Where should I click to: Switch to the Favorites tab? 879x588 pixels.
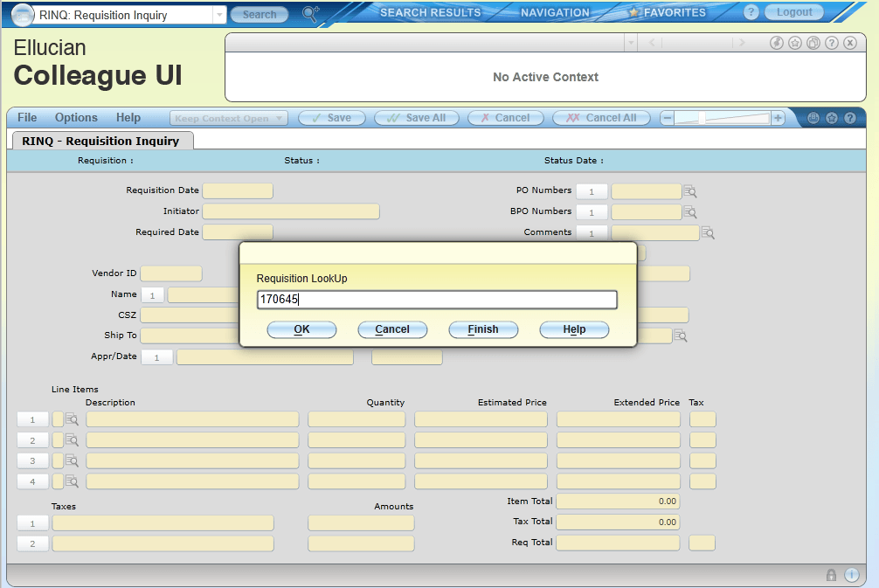[667, 13]
